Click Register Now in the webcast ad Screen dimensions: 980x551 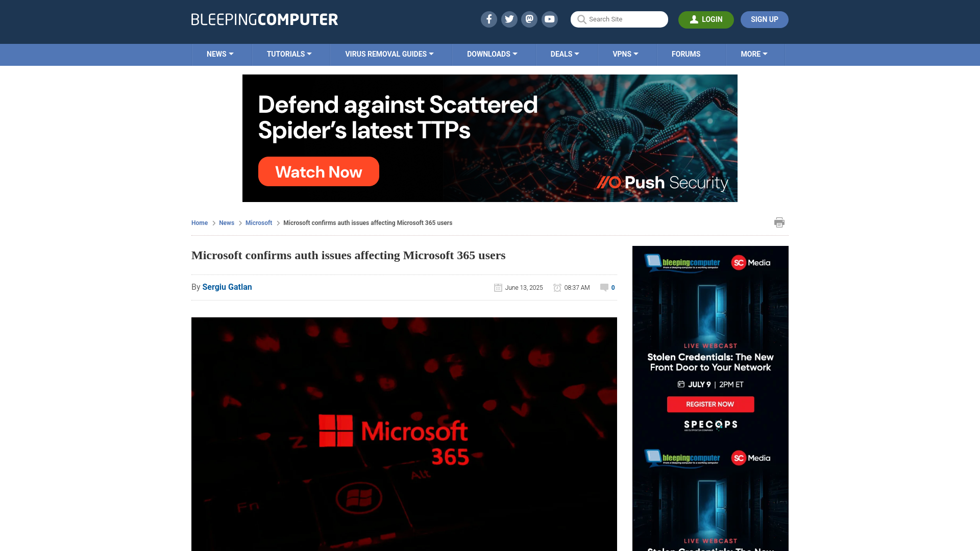710,404
